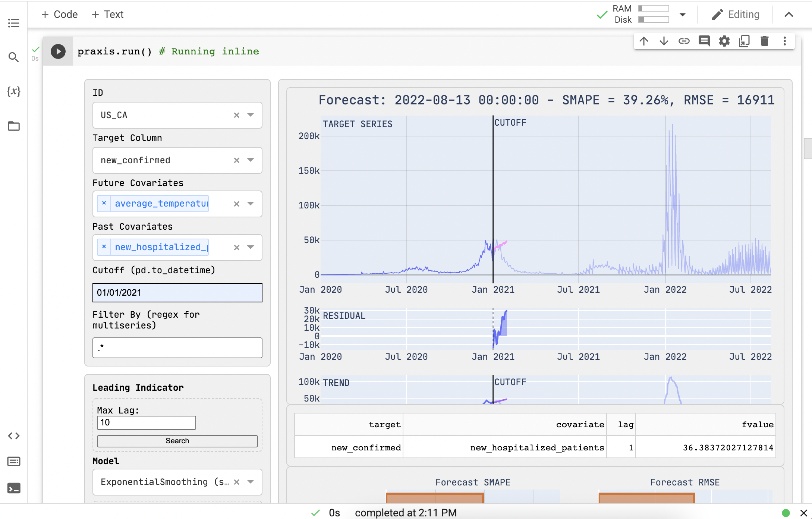Screen dimensions: 812x519
Task: Expand the Target Column dropdown
Action: 251,160
